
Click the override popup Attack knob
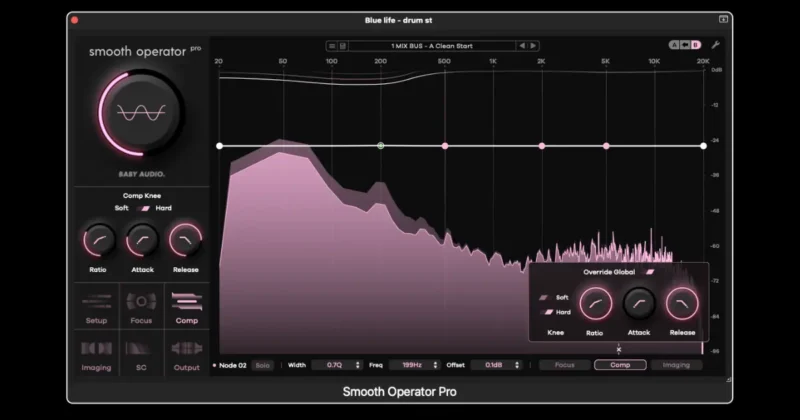click(x=639, y=304)
